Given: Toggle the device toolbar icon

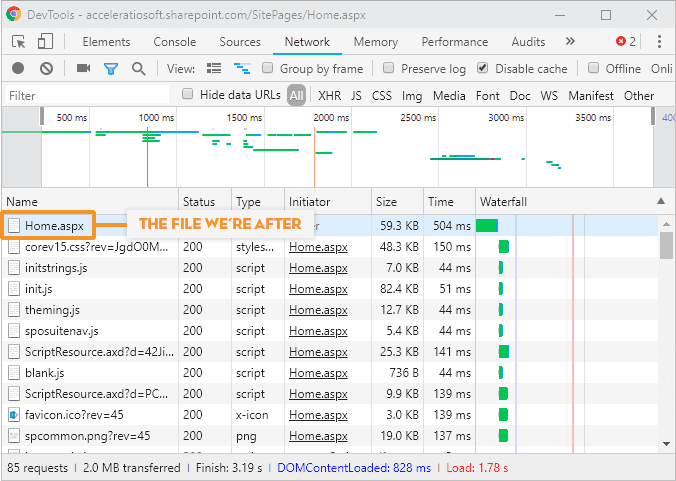Looking at the screenshot, I should [45, 42].
